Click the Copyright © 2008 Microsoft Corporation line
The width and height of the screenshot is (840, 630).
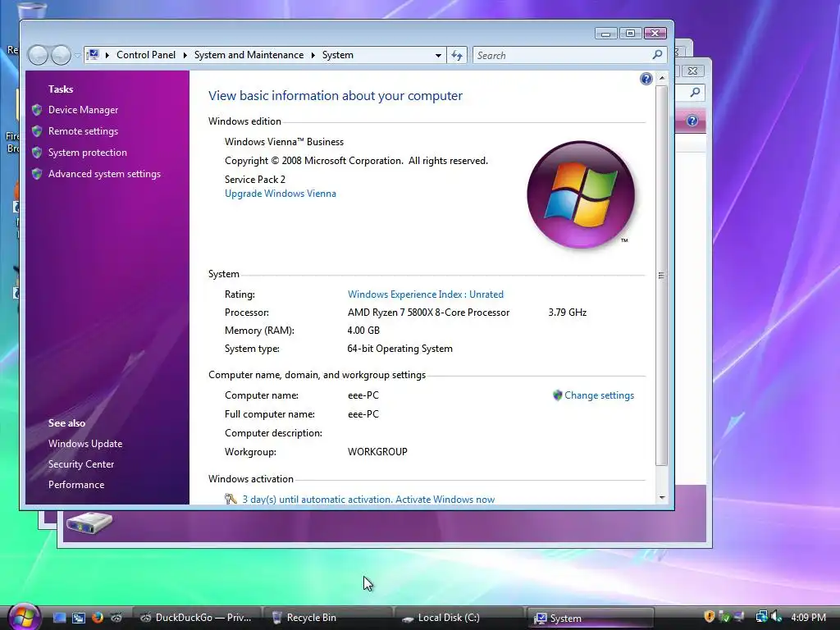coord(356,161)
